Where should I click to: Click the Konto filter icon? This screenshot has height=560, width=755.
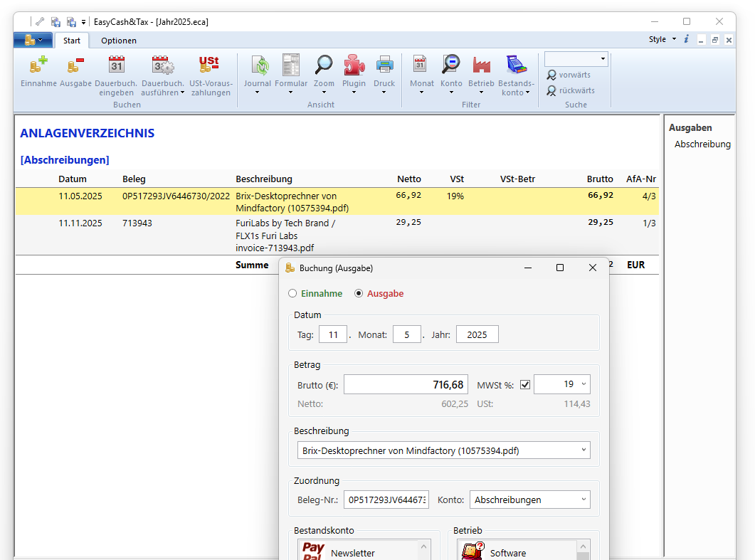coord(451,65)
